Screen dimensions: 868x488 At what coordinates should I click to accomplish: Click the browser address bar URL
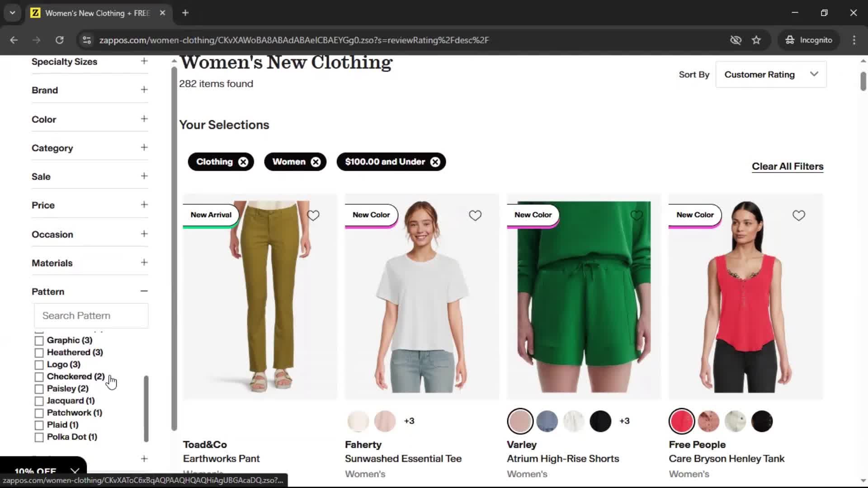[x=294, y=40]
